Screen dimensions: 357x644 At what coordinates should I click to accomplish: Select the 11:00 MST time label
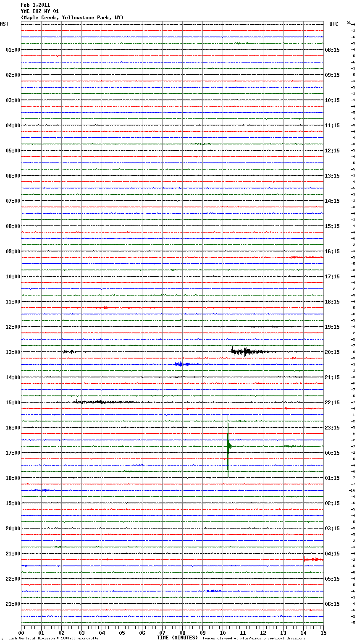[x=13, y=302]
